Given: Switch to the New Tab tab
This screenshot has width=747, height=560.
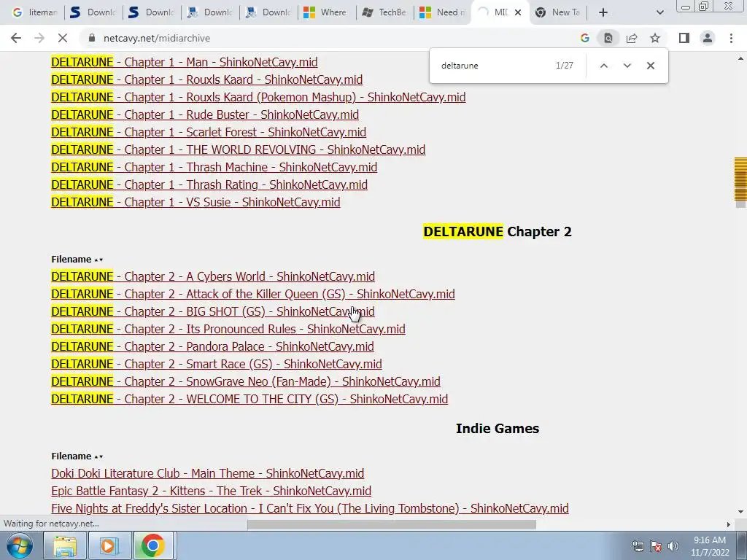Looking at the screenshot, I should [x=557, y=12].
